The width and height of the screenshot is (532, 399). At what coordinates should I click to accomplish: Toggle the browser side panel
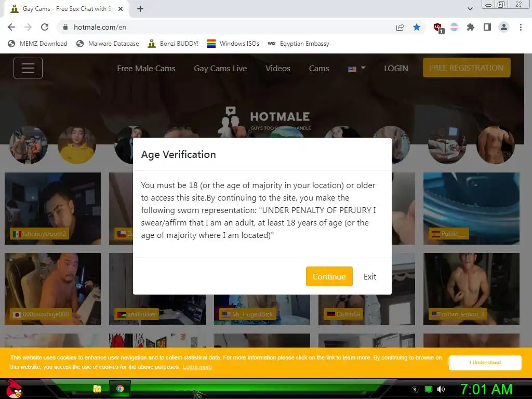pos(487,27)
